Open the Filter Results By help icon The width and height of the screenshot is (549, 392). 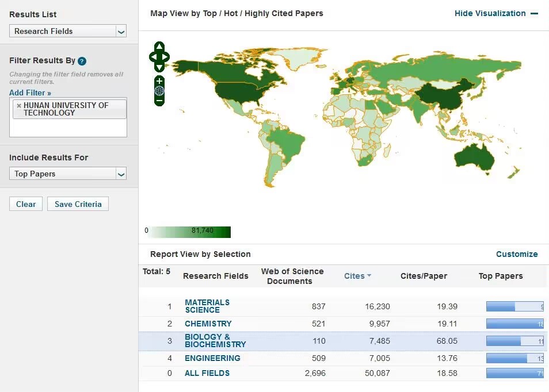82,62
